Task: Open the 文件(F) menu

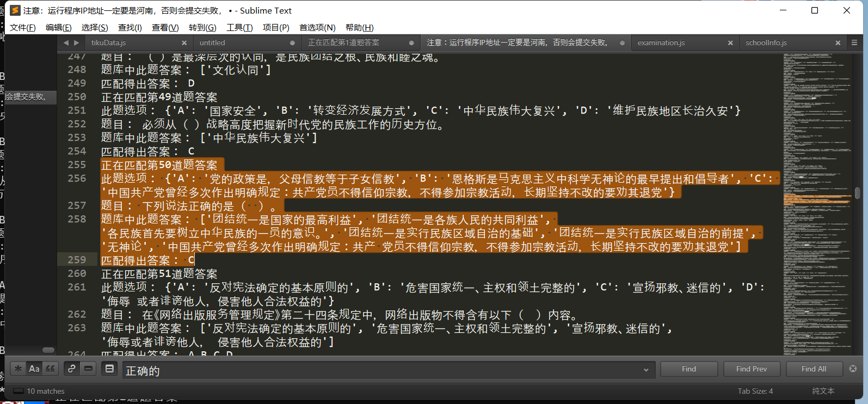Action: pos(23,28)
